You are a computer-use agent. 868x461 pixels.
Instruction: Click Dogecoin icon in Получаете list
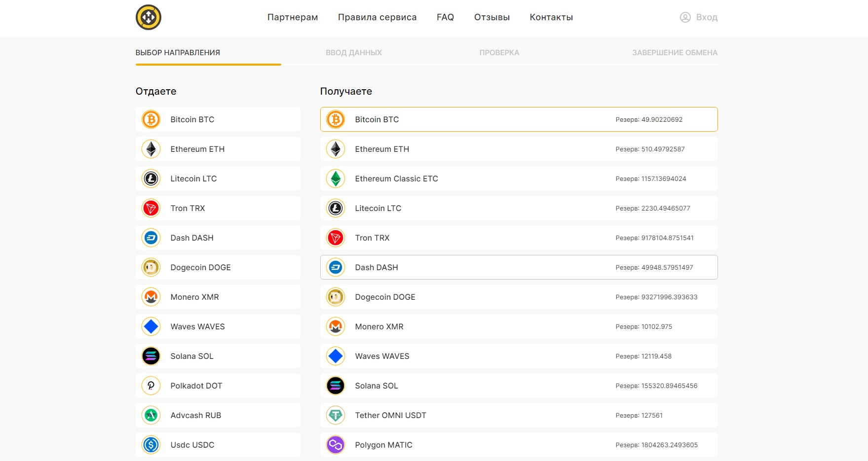pos(336,297)
